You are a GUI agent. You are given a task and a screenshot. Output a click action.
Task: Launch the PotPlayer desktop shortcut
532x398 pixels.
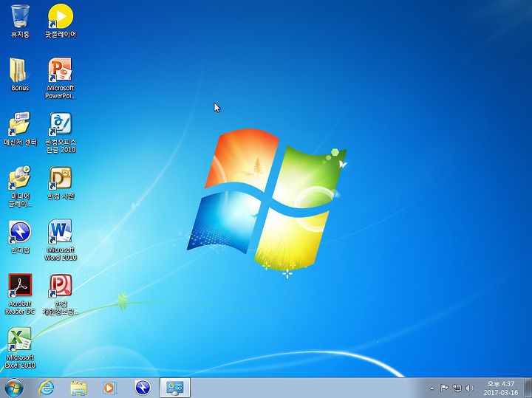point(61,21)
